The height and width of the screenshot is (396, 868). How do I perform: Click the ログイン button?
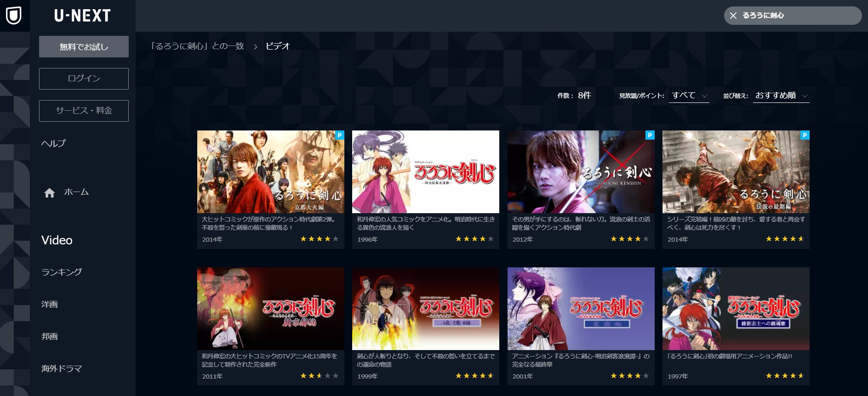pyautogui.click(x=84, y=79)
